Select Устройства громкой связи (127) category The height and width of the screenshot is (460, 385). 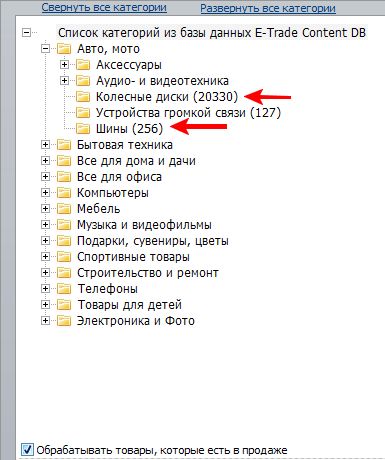tap(188, 113)
